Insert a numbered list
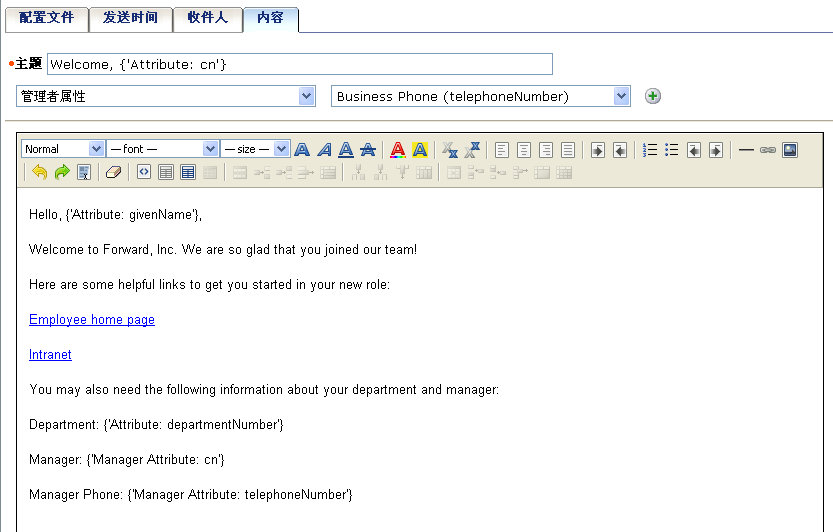Screen dimensions: 833x532 (x=650, y=150)
